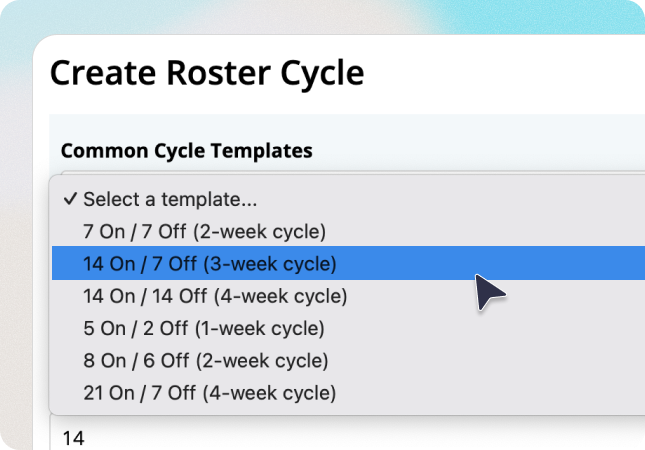
Task: Select the last template in the list
Action: tap(348, 392)
